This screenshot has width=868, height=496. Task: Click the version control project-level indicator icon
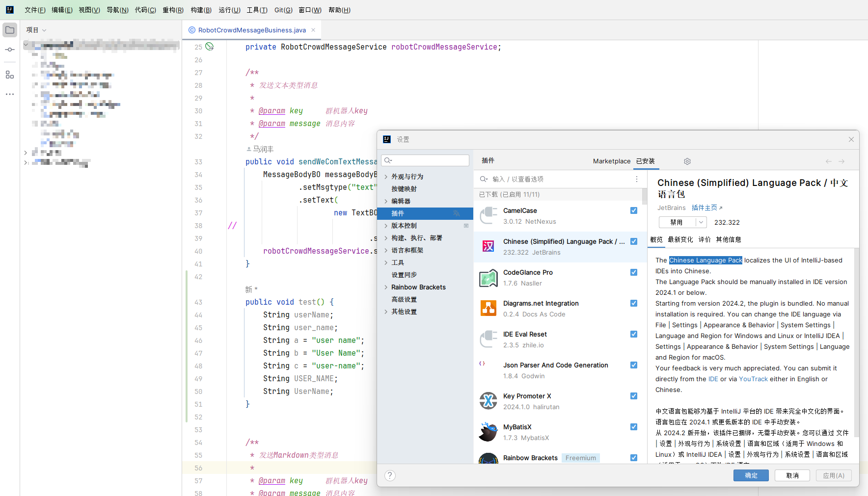point(466,226)
